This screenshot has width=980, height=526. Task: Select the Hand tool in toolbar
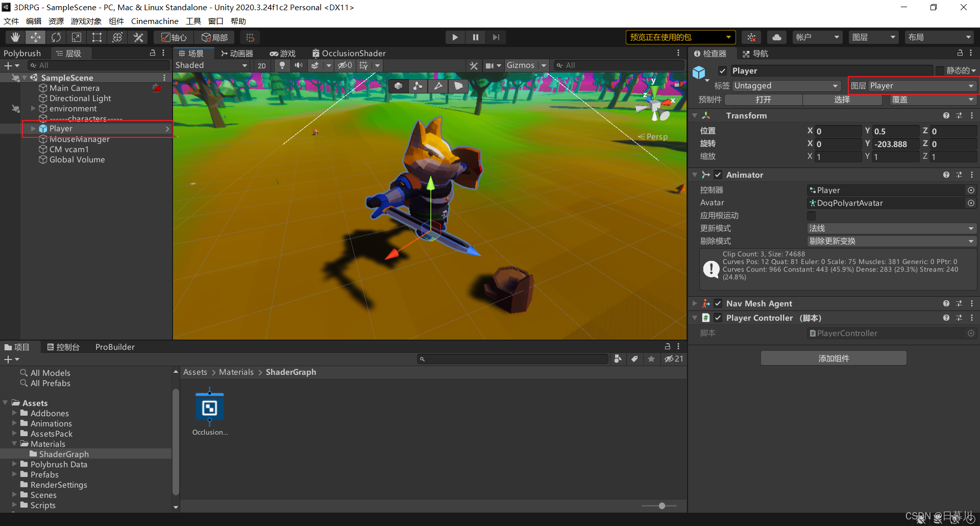15,37
